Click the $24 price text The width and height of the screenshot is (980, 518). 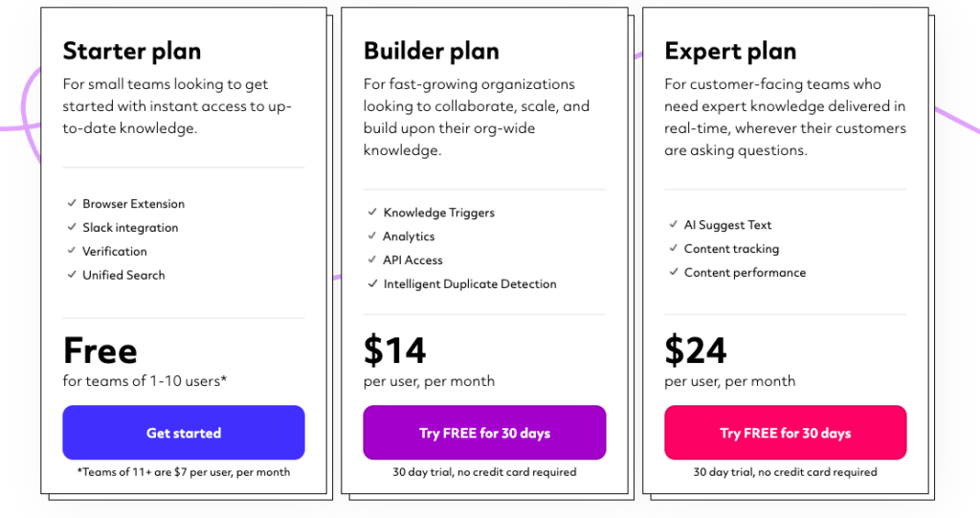(696, 349)
